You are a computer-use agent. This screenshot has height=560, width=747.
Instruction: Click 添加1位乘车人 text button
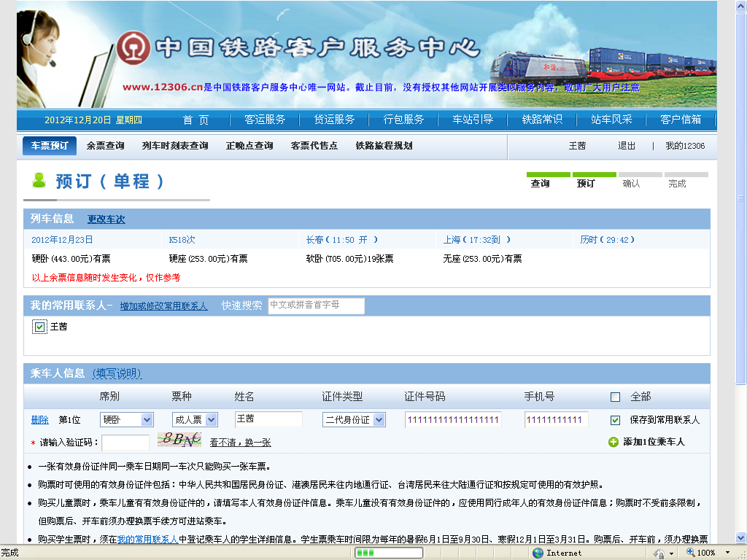(654, 442)
